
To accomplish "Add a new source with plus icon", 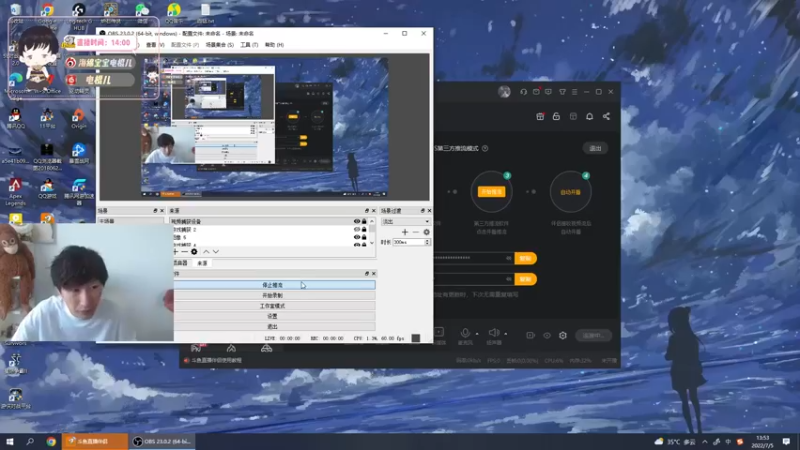I will tap(176, 252).
